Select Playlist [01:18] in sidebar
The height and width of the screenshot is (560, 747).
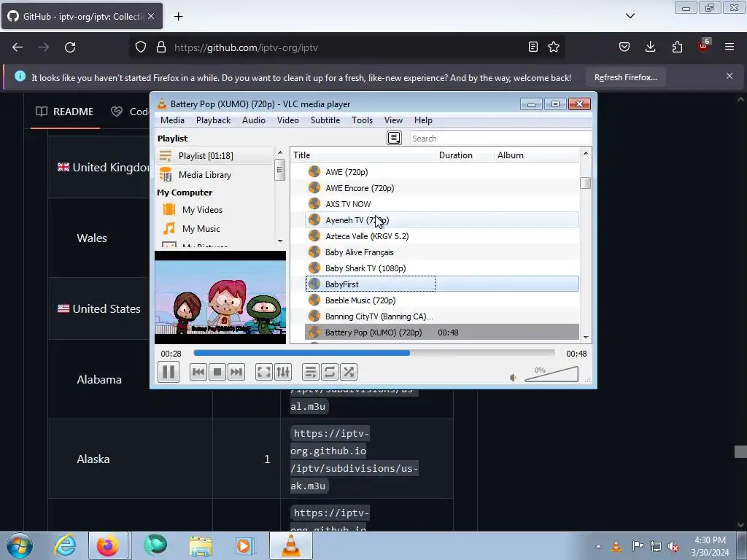coord(214,156)
